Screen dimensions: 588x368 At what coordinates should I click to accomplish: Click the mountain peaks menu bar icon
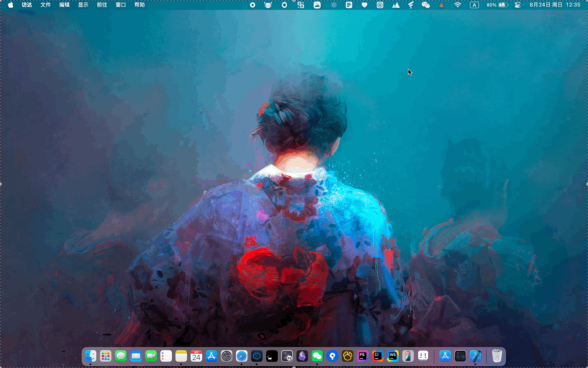click(x=396, y=5)
